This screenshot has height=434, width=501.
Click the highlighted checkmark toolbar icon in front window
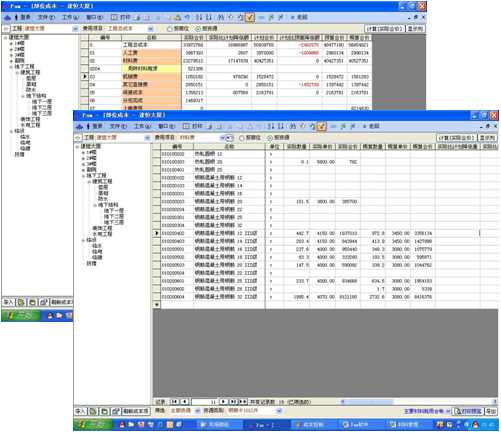point(322,127)
